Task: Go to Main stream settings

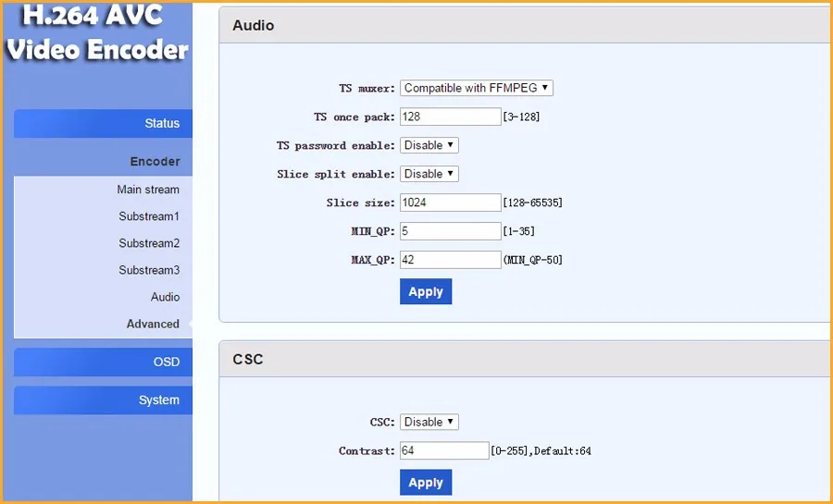Action: point(148,190)
